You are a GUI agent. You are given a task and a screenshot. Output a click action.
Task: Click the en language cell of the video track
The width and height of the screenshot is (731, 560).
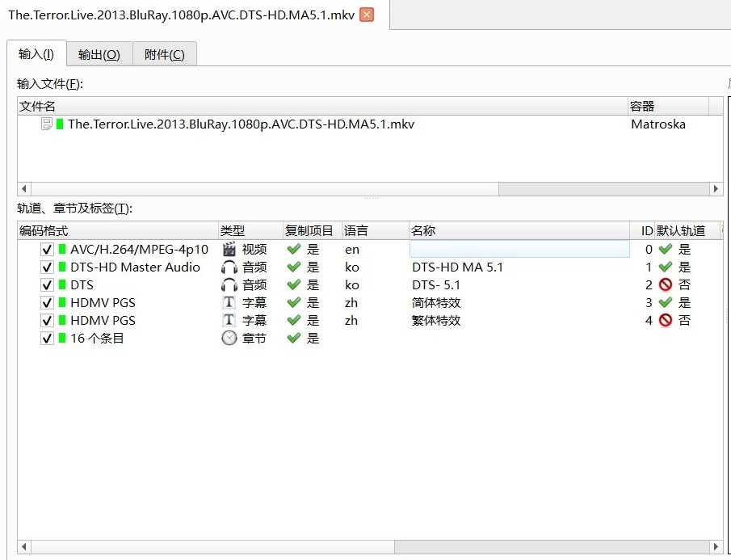(x=352, y=250)
